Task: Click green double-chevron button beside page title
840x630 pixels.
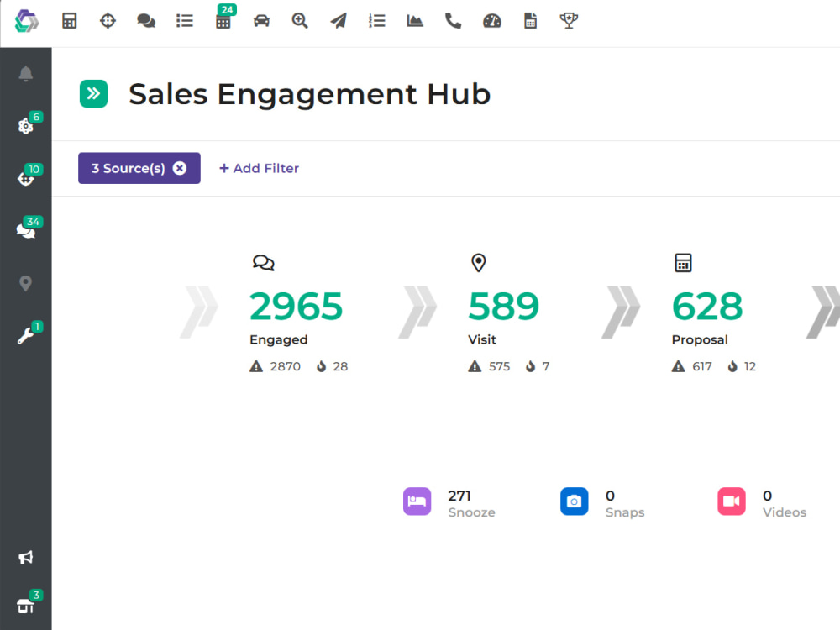Action: (94, 94)
